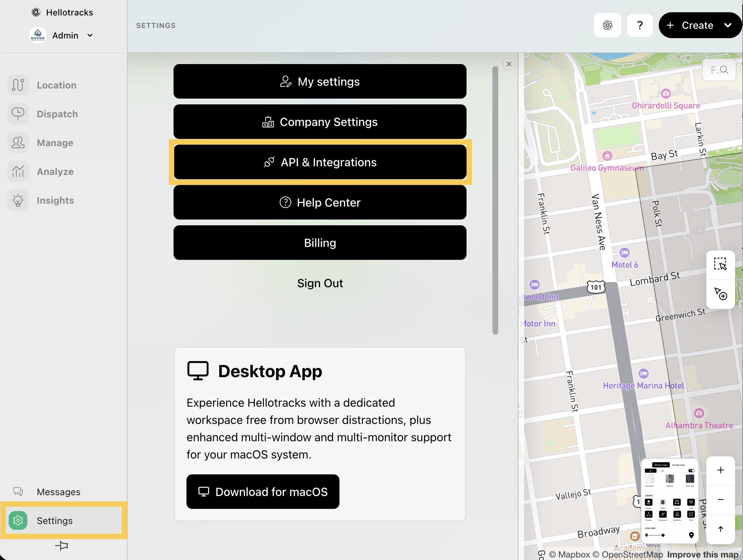Open the AI assistant icon in header

tap(607, 25)
